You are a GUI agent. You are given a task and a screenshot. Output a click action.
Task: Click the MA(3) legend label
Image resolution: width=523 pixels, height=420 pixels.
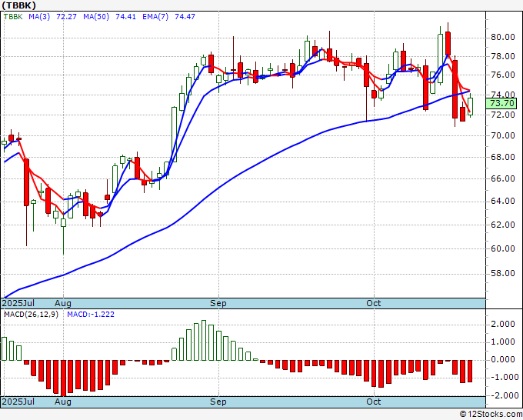point(39,17)
